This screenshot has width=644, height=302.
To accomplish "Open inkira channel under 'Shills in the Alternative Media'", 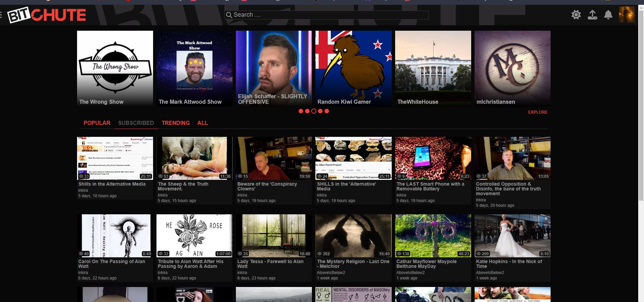I will [x=83, y=190].
